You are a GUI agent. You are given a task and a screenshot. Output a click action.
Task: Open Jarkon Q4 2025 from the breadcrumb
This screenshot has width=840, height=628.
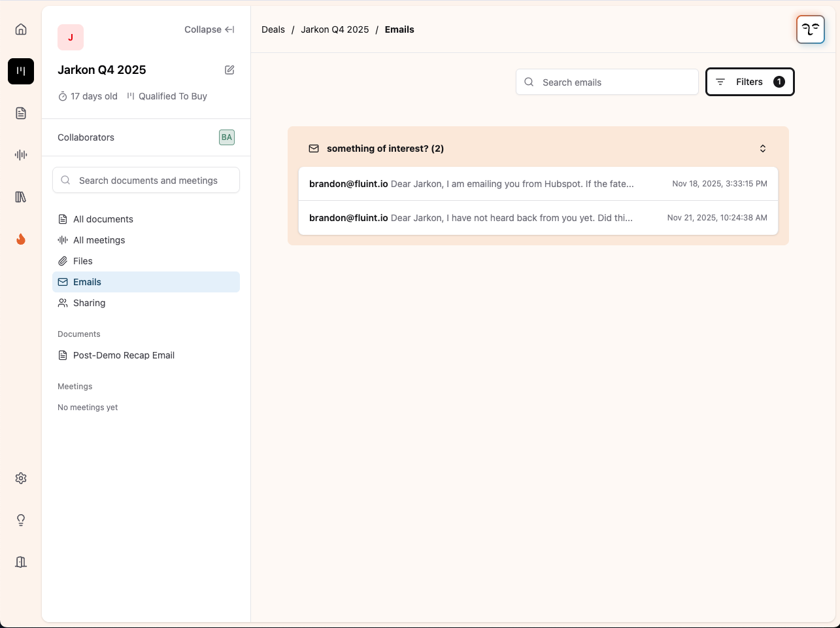pos(335,29)
